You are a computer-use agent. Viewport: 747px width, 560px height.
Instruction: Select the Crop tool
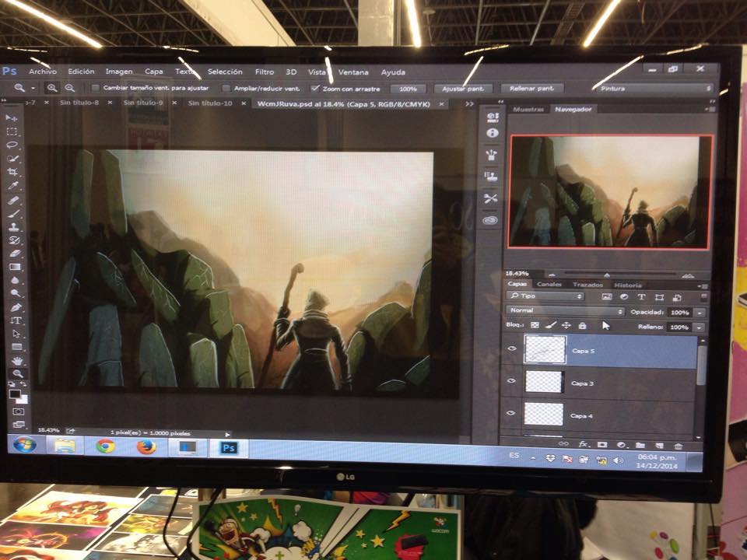[x=13, y=171]
